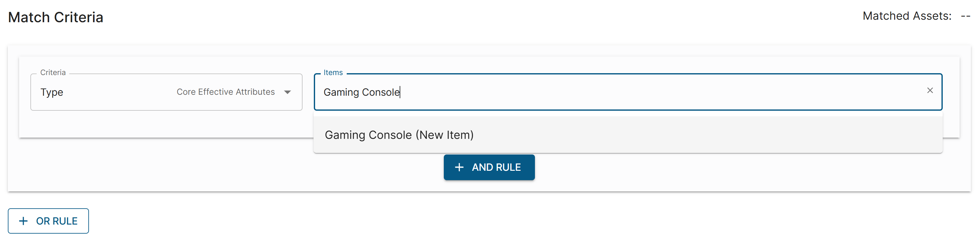Image resolution: width=980 pixels, height=243 pixels.
Task: Add a new OR RULE
Action: tap(48, 221)
